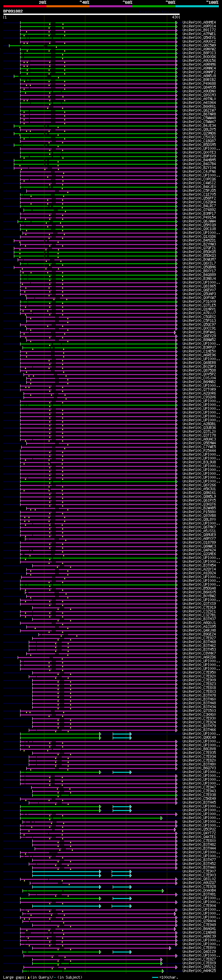Click the UniRef100_B3TH81 label
Screen dimensions: 222x980
(199, 894)
